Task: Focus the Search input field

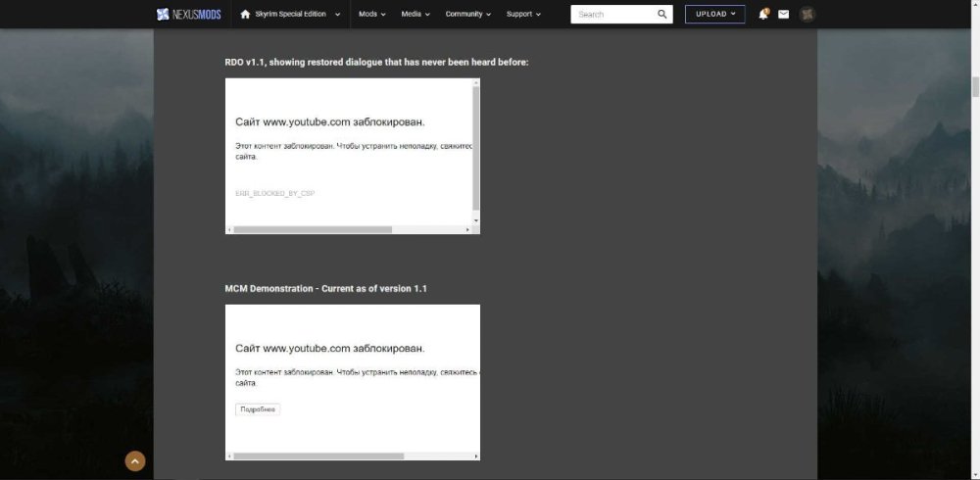Action: tap(613, 15)
